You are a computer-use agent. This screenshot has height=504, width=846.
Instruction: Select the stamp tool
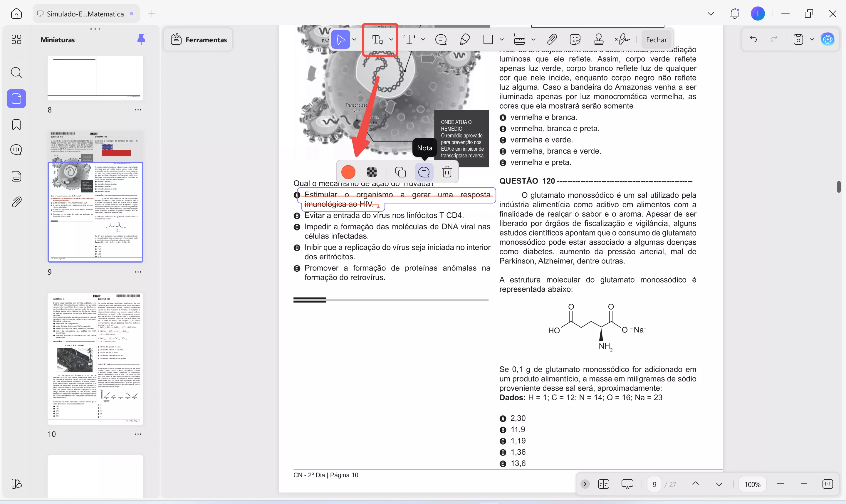pos(598,40)
